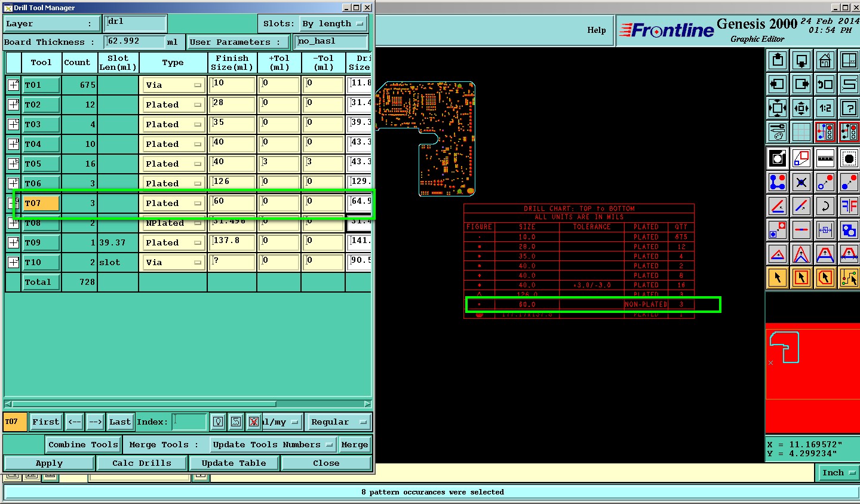Open the Type dropdown for T02
The width and height of the screenshot is (860, 504).
(x=173, y=105)
